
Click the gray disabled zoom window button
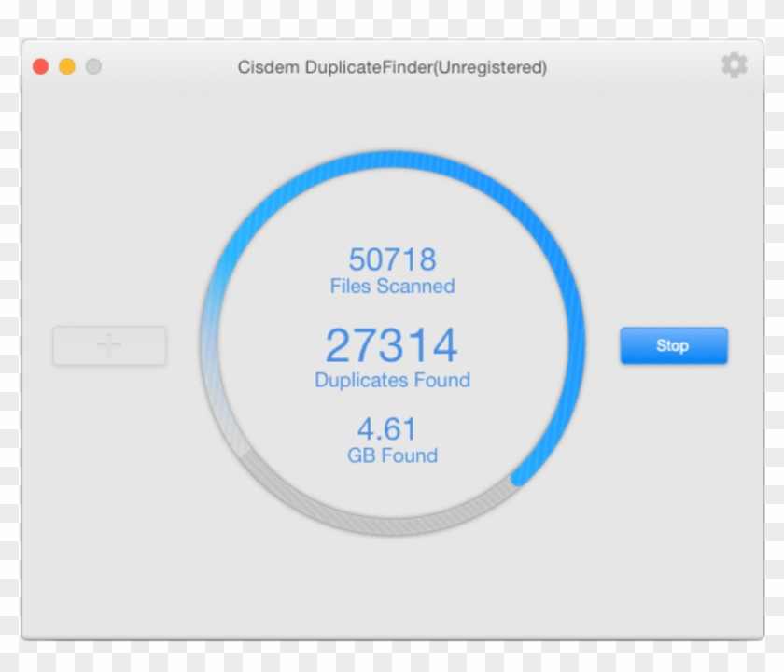click(93, 66)
